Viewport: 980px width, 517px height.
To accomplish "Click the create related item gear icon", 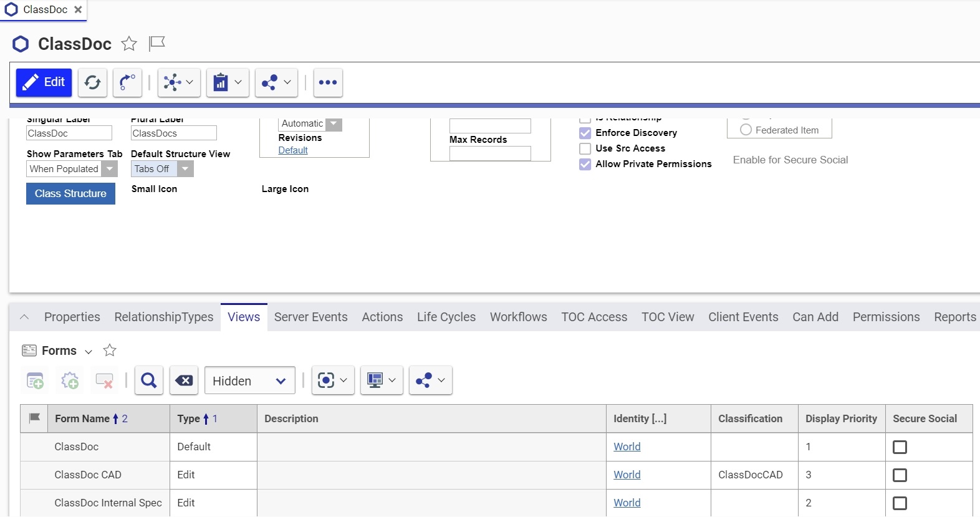I will (70, 380).
